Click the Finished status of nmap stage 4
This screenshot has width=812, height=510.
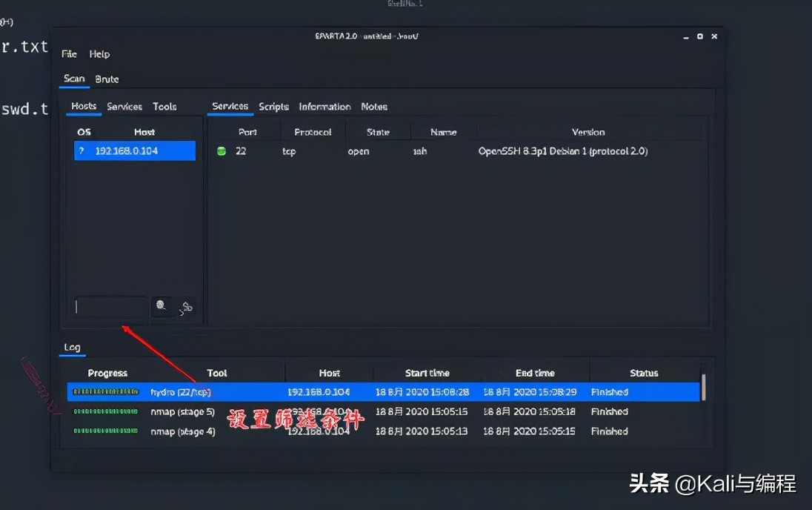610,431
